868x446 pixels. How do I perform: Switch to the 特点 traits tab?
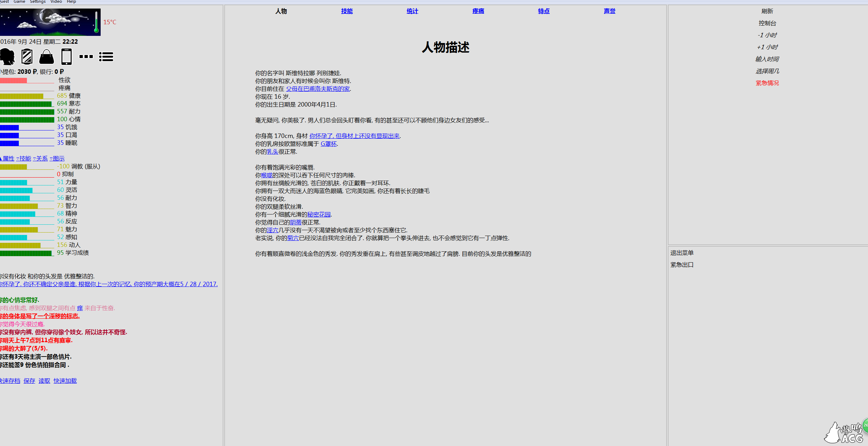(544, 11)
